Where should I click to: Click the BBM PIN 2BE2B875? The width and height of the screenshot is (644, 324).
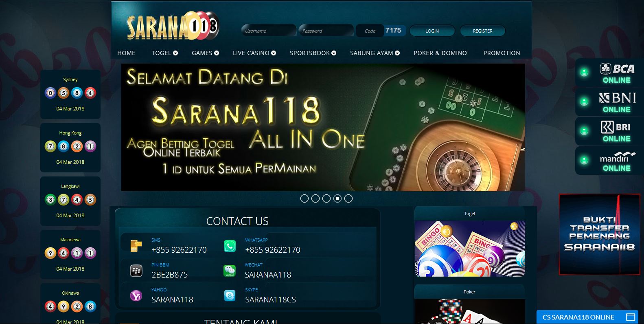click(169, 275)
